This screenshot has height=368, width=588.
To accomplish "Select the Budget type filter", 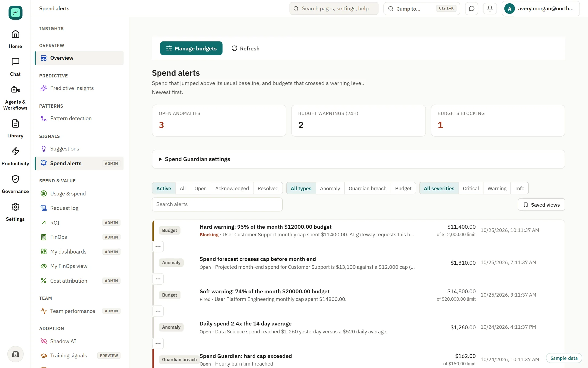I will point(403,188).
